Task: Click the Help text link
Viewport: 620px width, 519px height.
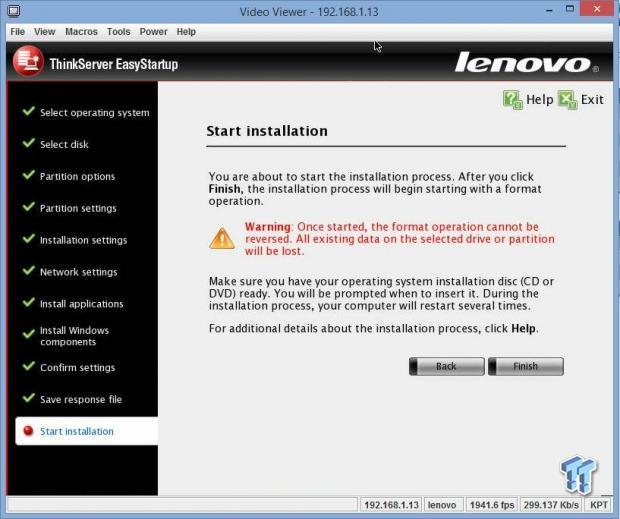Action: 539,100
